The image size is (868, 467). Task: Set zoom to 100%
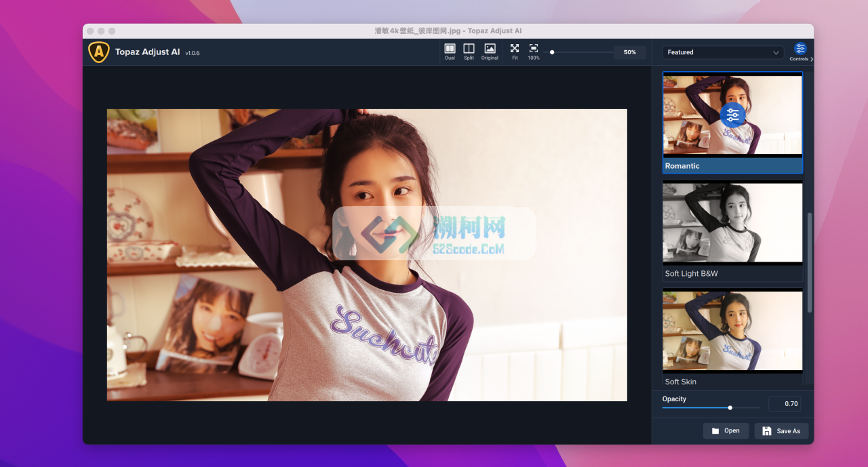pyautogui.click(x=534, y=52)
